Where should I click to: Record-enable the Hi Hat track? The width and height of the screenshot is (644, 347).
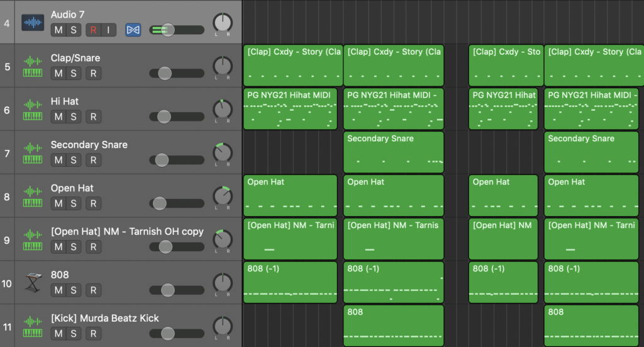[93, 117]
